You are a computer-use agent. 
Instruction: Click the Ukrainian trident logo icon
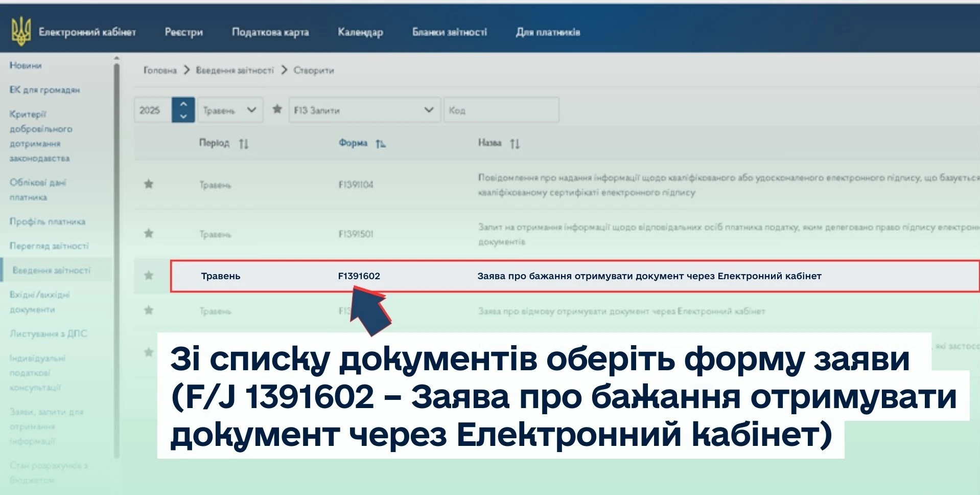[x=21, y=32]
